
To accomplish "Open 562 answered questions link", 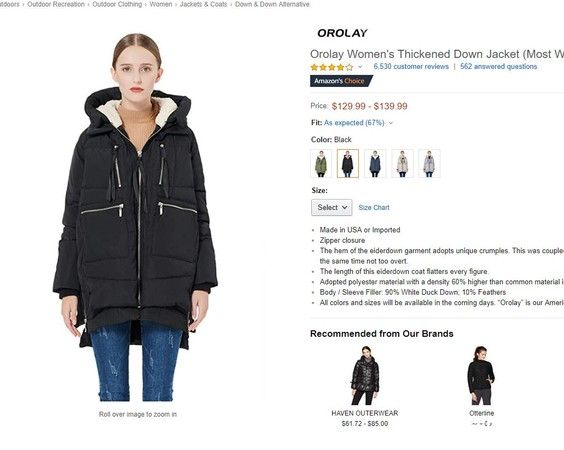I will pos(498,67).
